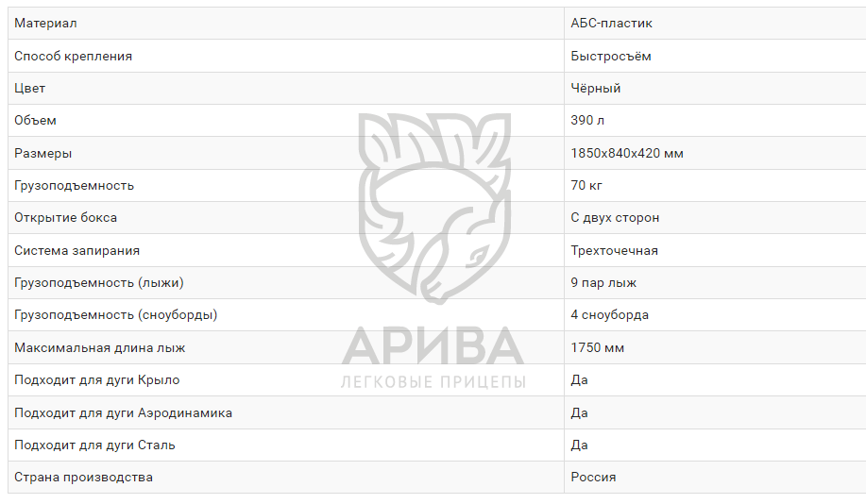Viewport: 866px width, 504px height.
Task: Click the 'АБС-пластик' value cell
Action: (x=611, y=23)
